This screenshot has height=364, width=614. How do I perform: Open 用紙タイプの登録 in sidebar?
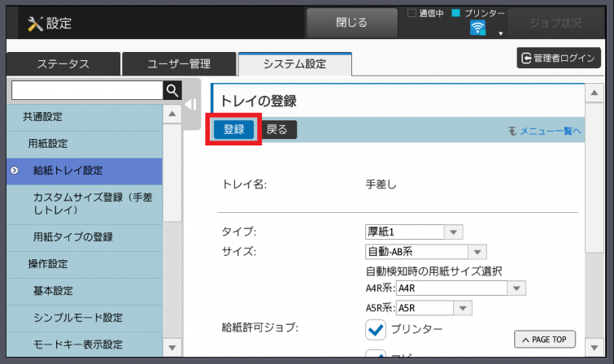[85, 237]
